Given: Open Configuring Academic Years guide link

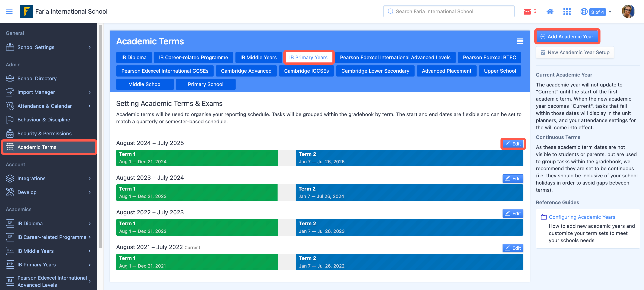Looking at the screenshot, I should [x=582, y=217].
